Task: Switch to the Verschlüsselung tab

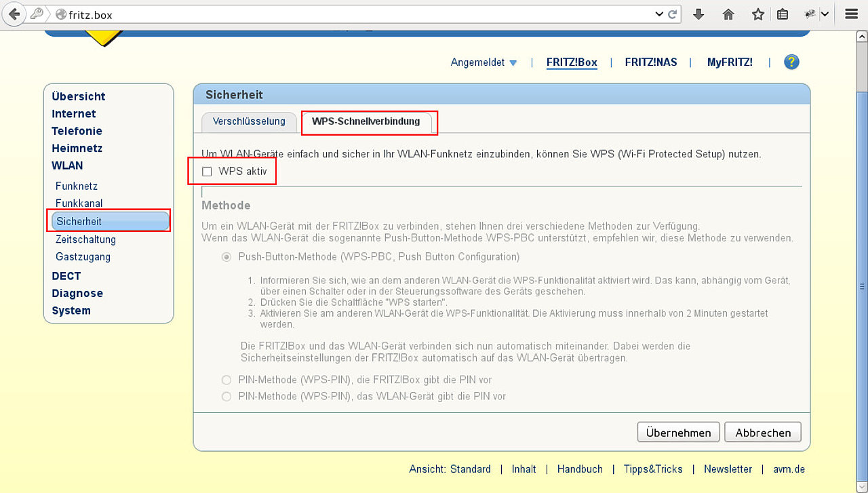Action: click(x=249, y=122)
